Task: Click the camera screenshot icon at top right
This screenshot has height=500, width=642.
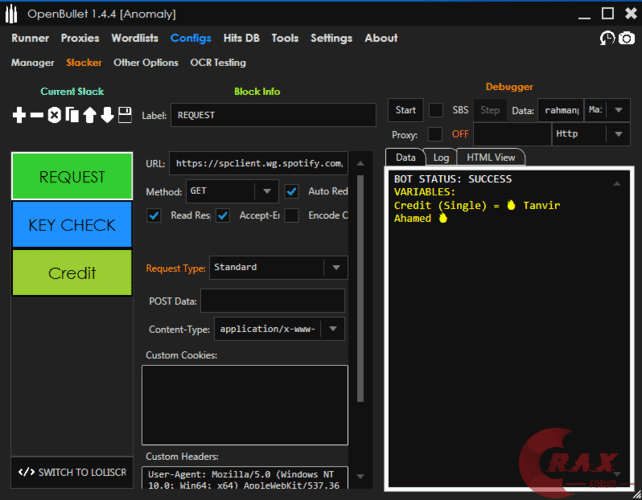Action: coord(626,38)
